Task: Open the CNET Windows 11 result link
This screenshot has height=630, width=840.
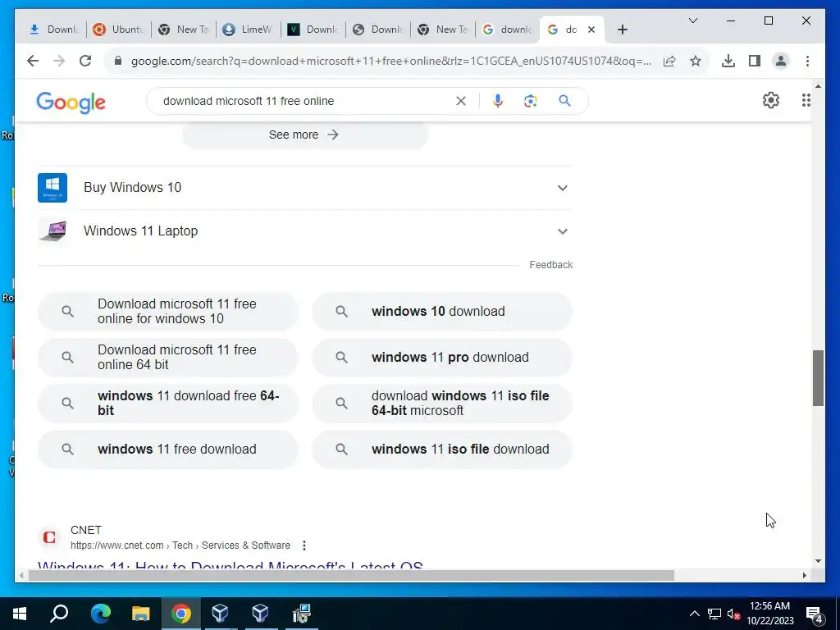Action: [x=230, y=566]
